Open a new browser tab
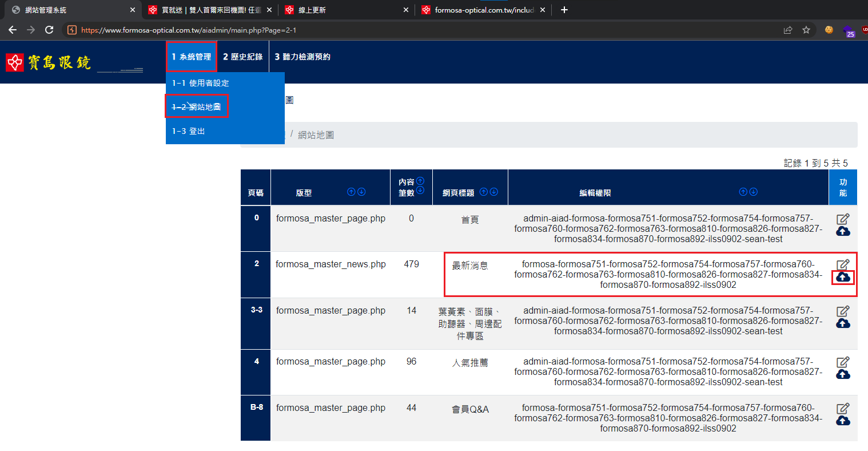Viewport: 868px width, 451px height. tap(564, 10)
